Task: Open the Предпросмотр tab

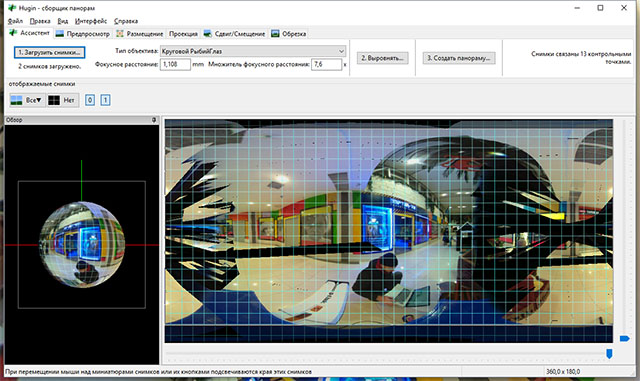Action: click(x=83, y=34)
